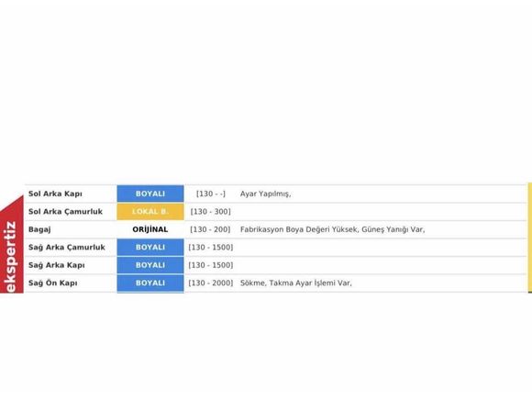Click the [130 - 2000] measurement value

pyautogui.click(x=211, y=283)
